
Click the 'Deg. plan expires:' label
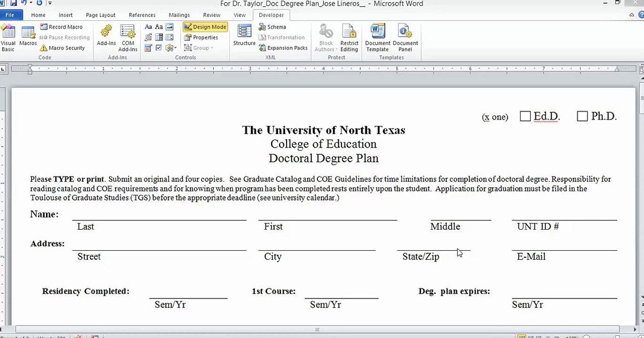[454, 291]
